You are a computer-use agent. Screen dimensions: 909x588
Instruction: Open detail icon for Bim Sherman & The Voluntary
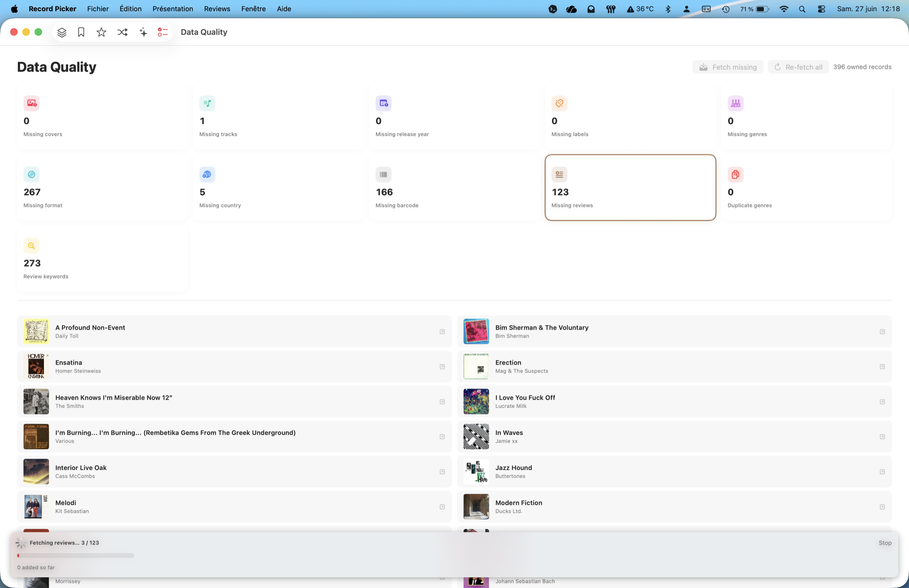tap(882, 332)
